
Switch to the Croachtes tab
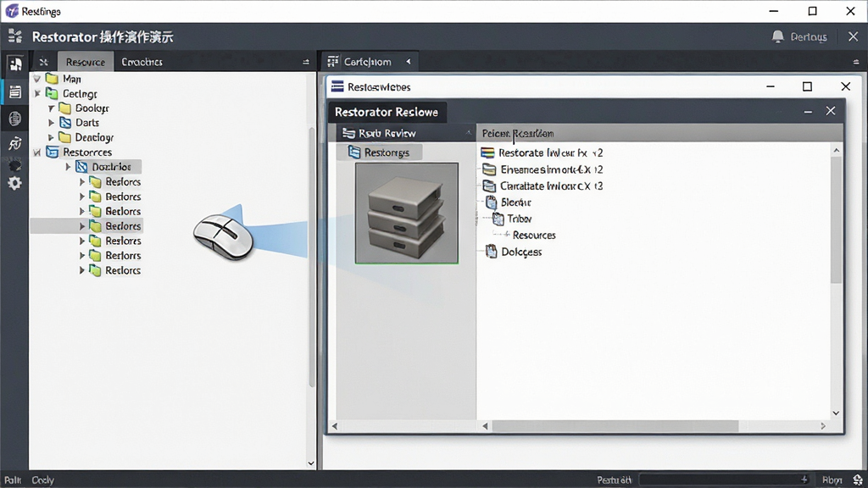tap(142, 62)
